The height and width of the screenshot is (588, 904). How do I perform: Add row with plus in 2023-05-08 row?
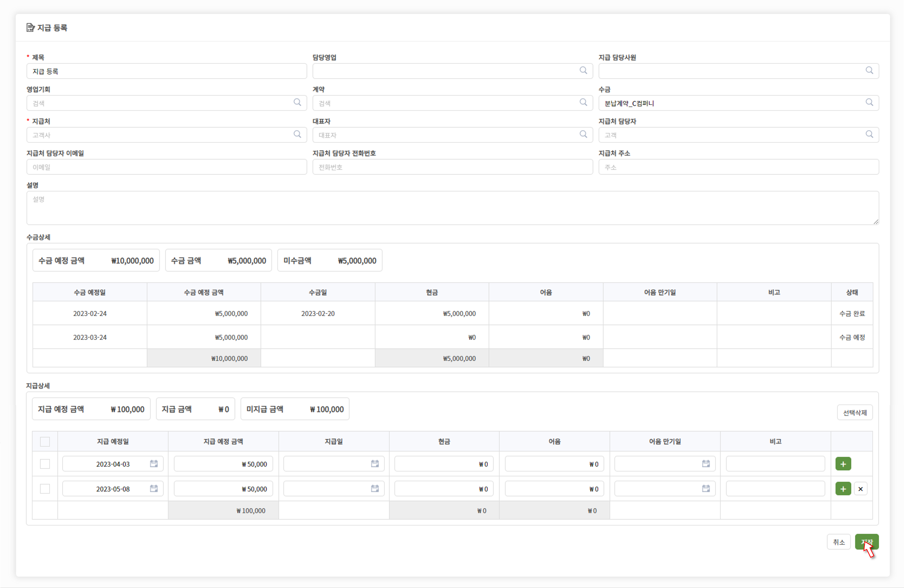[x=843, y=489]
